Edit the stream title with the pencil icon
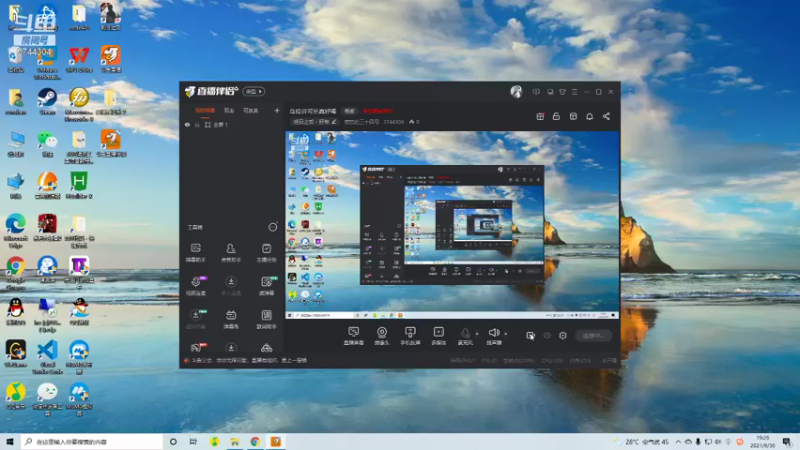Viewport: 800px width, 450px height. 334,122
